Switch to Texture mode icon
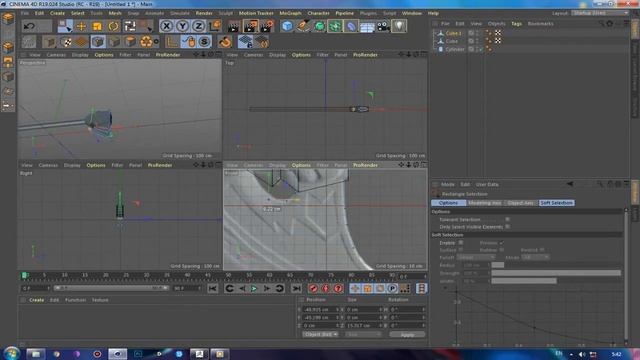The width and height of the screenshot is (640, 360). point(66,42)
